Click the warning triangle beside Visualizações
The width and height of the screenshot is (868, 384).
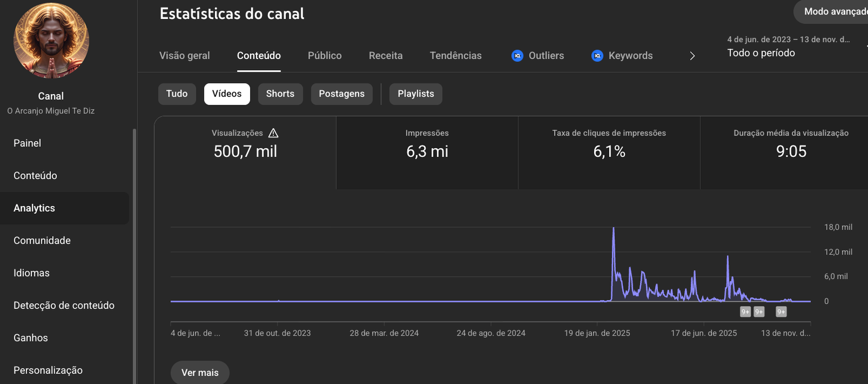(273, 133)
